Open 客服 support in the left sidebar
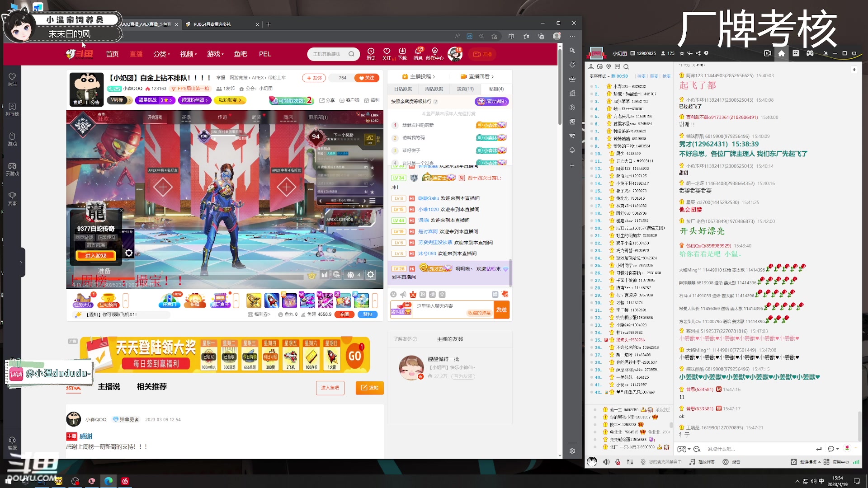Image resolution: width=868 pixels, height=488 pixels. point(12,443)
